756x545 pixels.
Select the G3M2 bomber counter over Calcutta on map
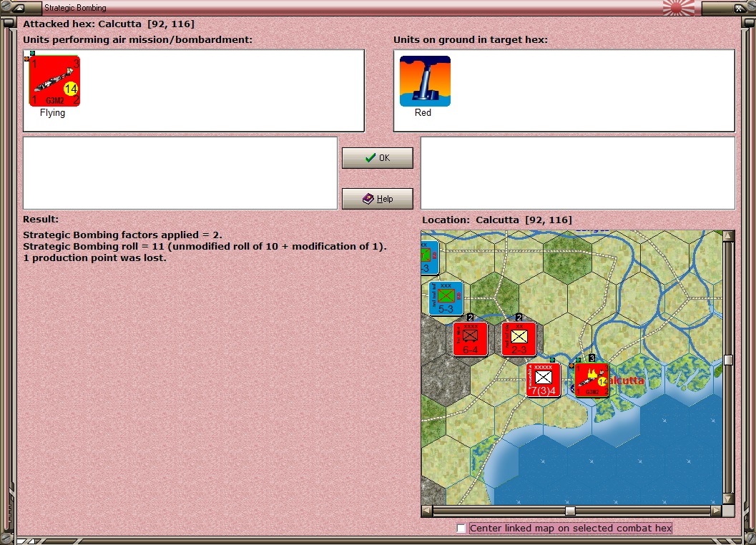click(x=591, y=380)
